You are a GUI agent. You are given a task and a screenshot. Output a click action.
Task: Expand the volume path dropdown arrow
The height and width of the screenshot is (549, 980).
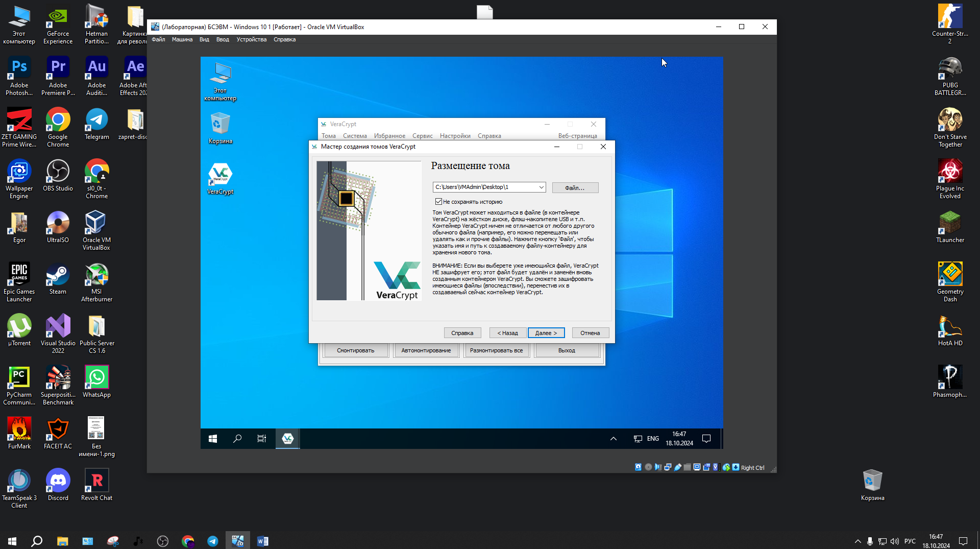coord(541,187)
